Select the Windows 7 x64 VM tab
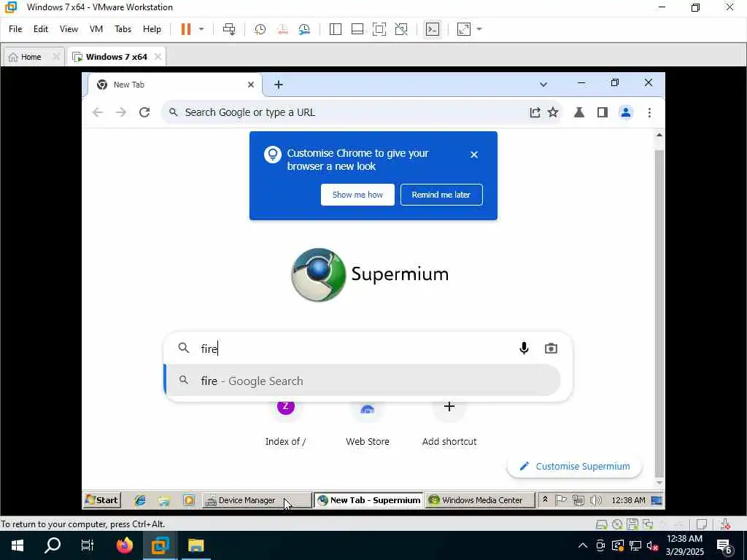747x560 pixels. point(115,57)
